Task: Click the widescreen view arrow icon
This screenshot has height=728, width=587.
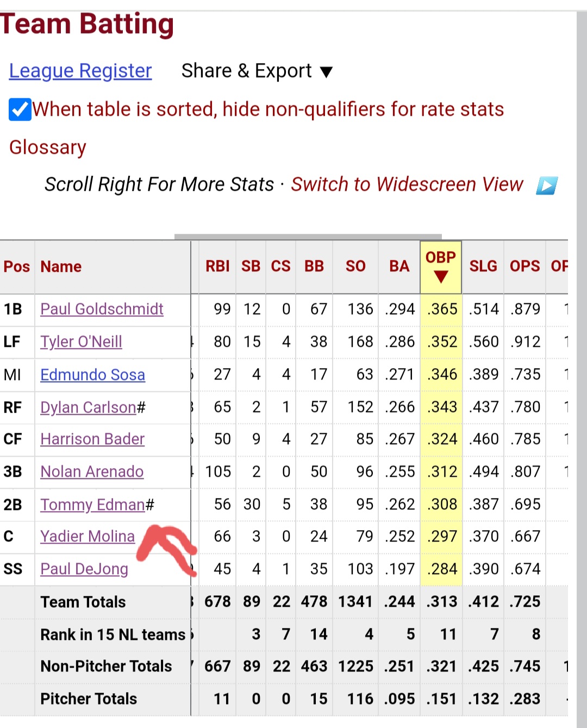Action: point(547,185)
